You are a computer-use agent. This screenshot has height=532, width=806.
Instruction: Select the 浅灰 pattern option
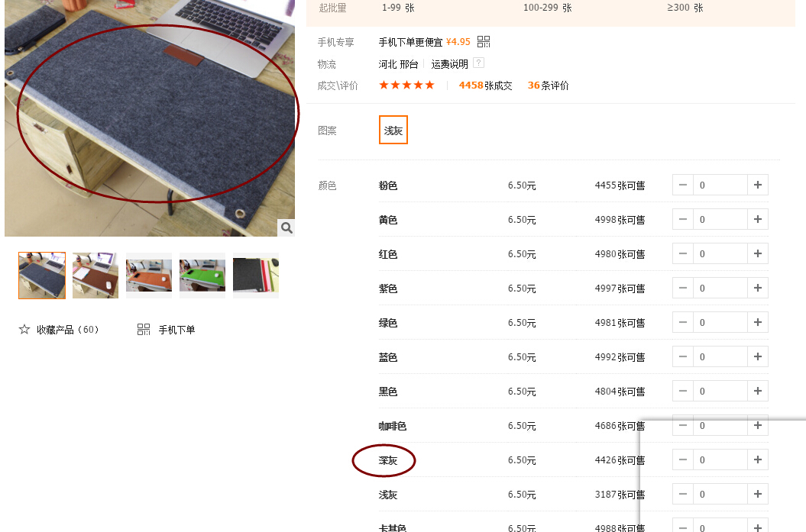pyautogui.click(x=393, y=130)
